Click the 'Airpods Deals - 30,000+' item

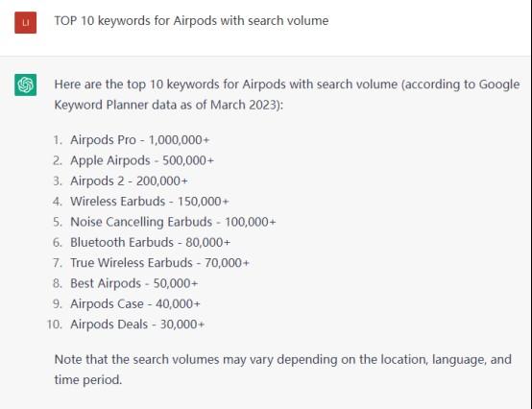click(137, 325)
